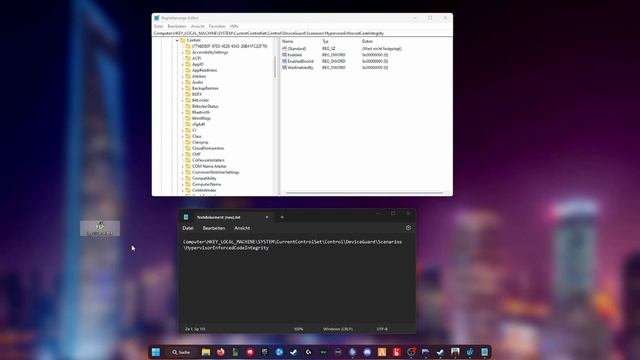Viewport: 640px width, 360px height.
Task: Switch to Notepad via its taskbar icon
Action: pos(484,352)
